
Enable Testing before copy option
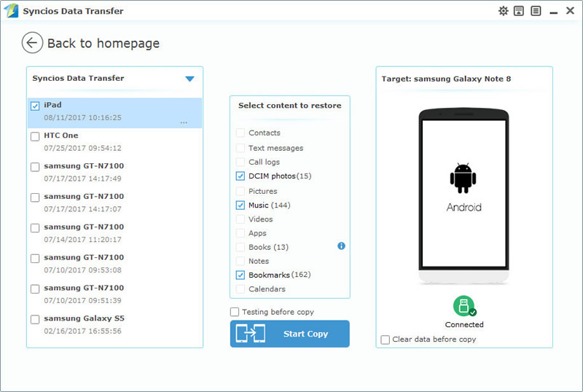pyautogui.click(x=235, y=312)
